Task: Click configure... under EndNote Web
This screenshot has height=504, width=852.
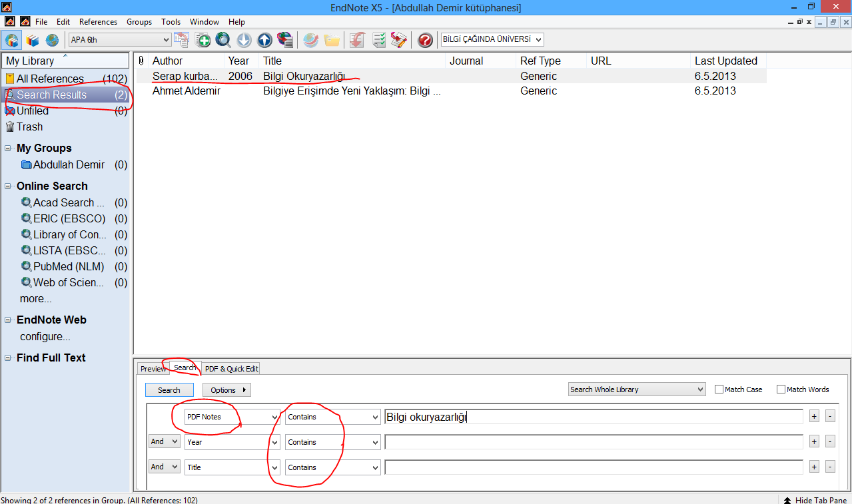Action: pos(45,337)
